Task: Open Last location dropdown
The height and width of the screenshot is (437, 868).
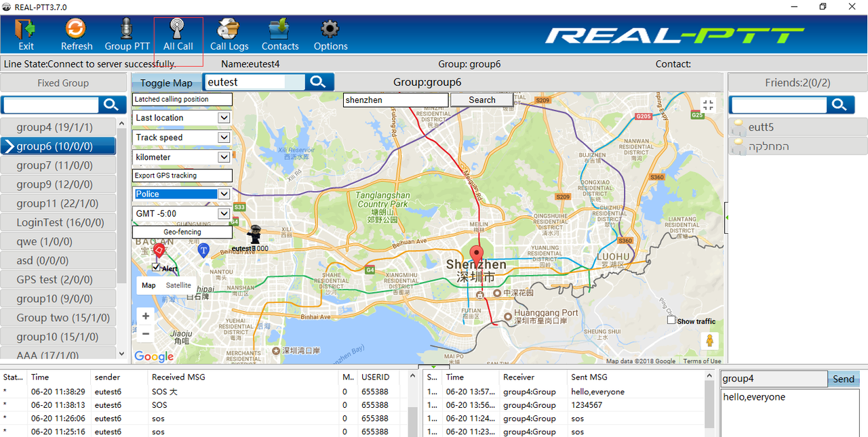Action: point(224,118)
